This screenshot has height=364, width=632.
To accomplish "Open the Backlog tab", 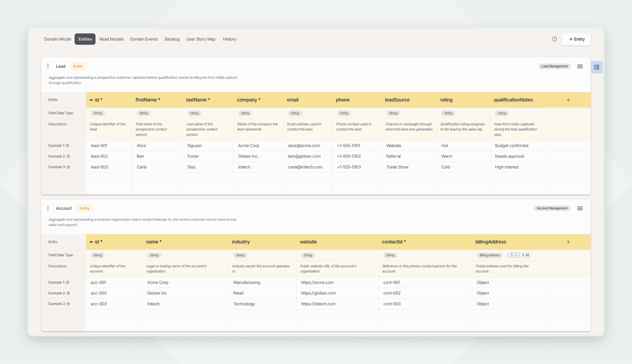I will [x=172, y=39].
